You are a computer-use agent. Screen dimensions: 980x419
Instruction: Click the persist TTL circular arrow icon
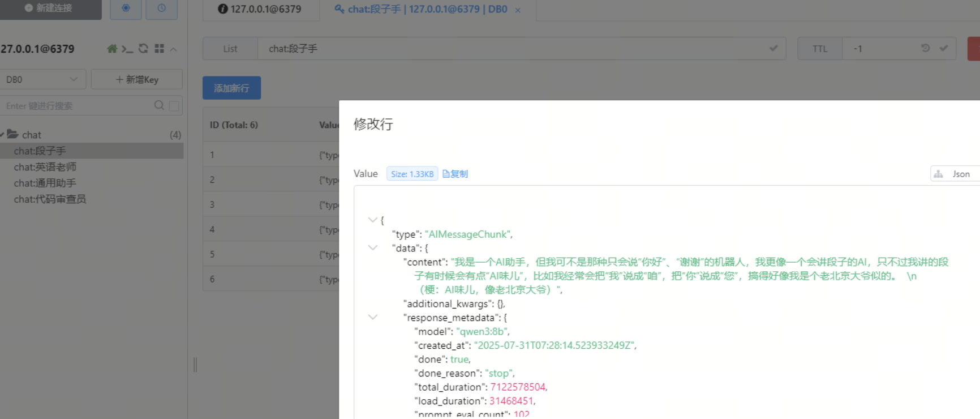[926, 48]
